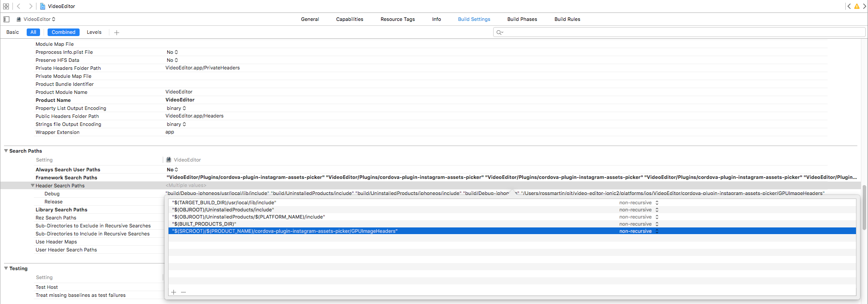
Task: Go forward with the right chevron
Action: point(30,6)
